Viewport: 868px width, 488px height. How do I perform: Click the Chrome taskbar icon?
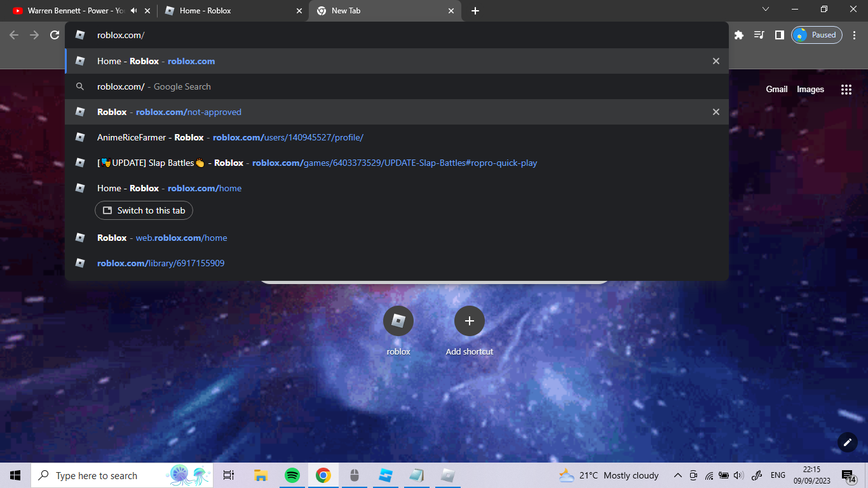(323, 475)
